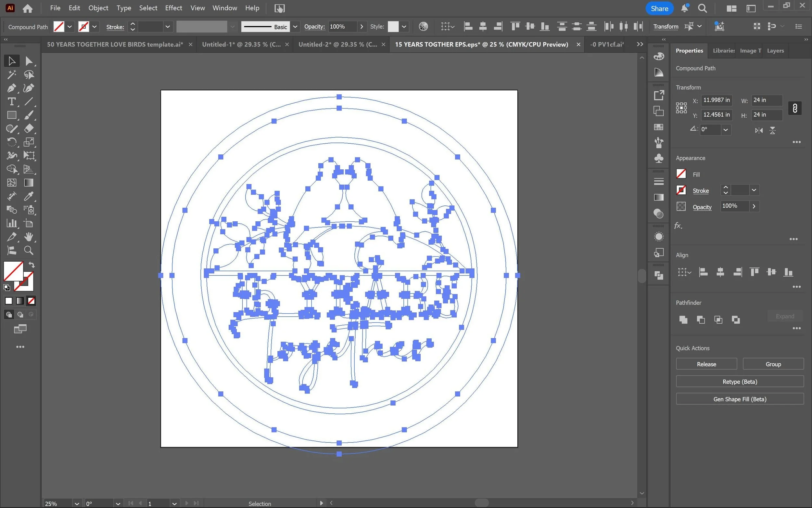Select the Artboard tool
The image size is (812, 508).
[29, 223]
